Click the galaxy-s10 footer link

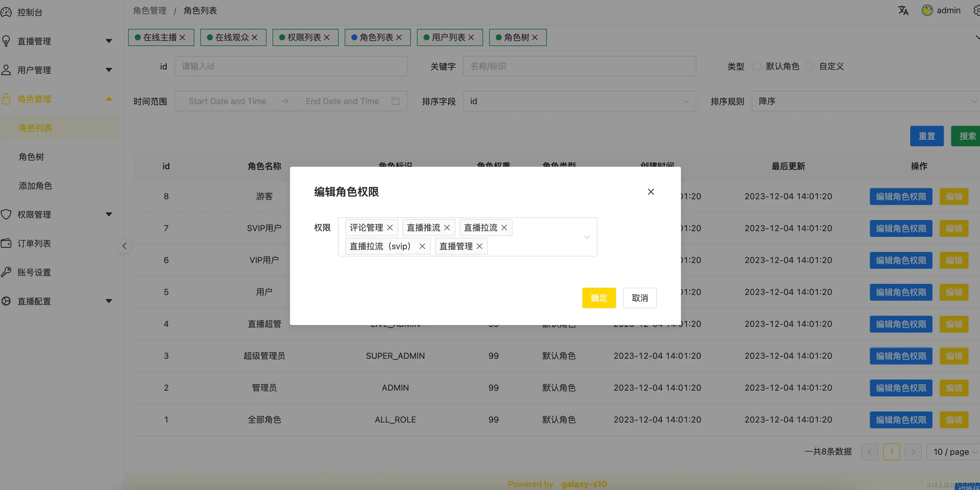pyautogui.click(x=584, y=484)
